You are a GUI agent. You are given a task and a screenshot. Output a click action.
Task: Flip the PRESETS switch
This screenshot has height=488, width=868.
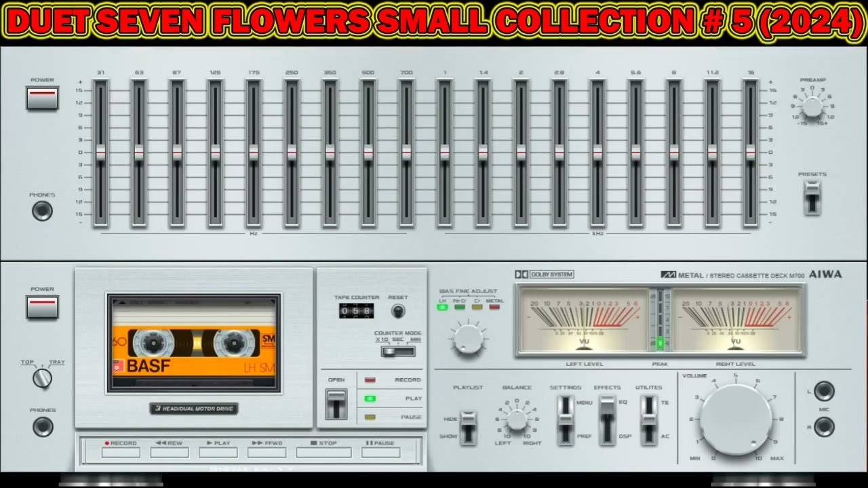(x=812, y=197)
